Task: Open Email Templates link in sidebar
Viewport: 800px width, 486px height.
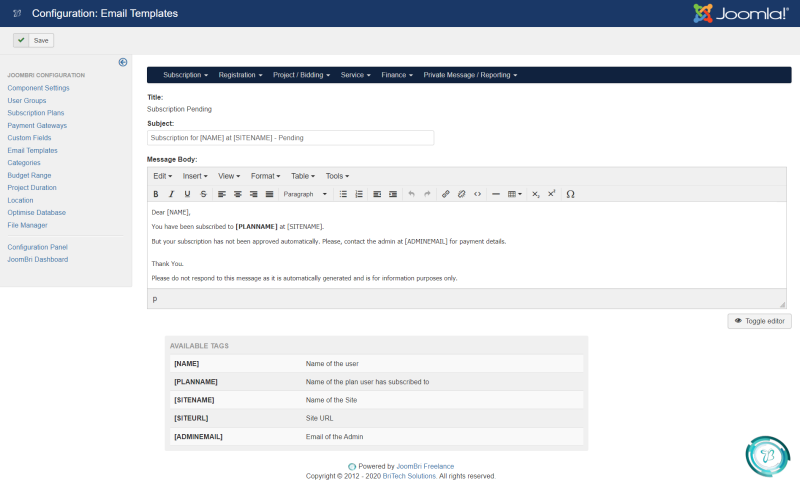Action: point(32,150)
